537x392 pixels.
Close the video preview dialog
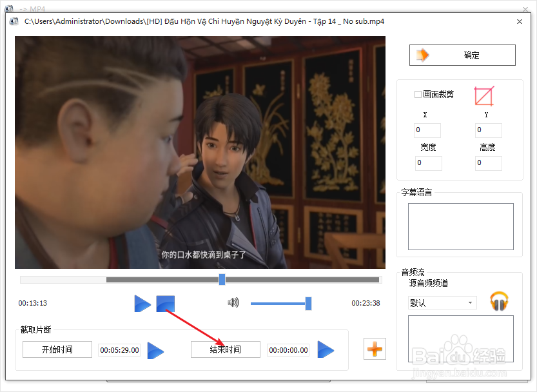519,21
